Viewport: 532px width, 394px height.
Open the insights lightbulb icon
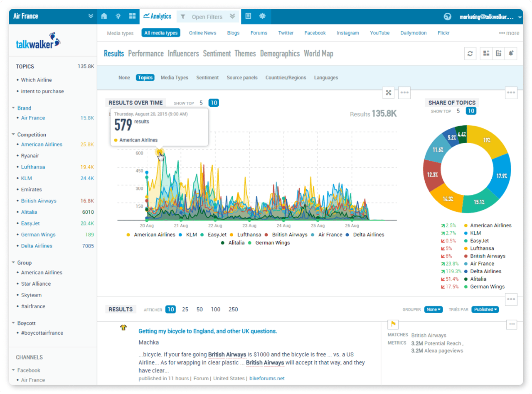coord(118,16)
